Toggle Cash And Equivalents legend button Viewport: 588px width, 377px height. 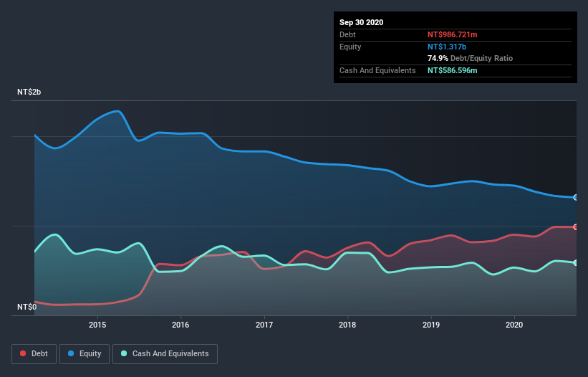[165, 354]
